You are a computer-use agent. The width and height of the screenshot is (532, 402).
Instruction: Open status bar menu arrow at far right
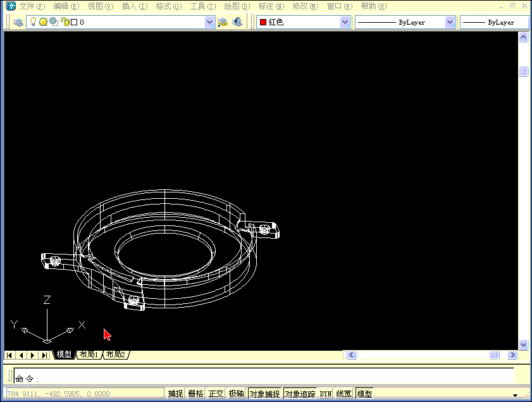pos(515,395)
